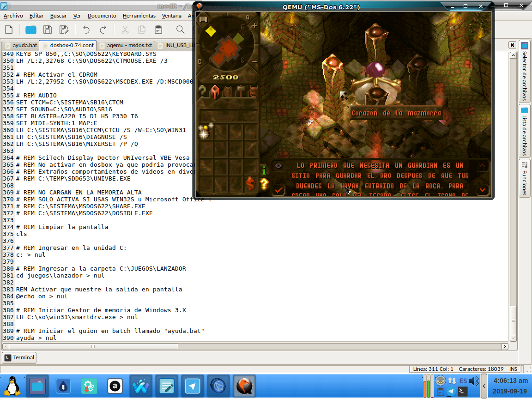Open the Archivo menu
Viewport: 532px width, 399px height.
tap(13, 16)
